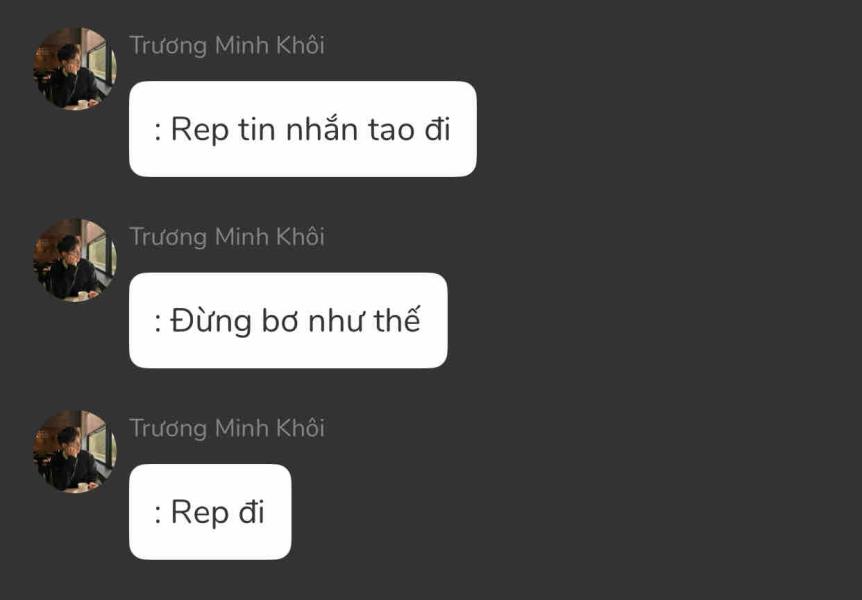Select the "Rep tin nhắn tao đi" message bubble
This screenshot has width=862, height=600.
302,129
